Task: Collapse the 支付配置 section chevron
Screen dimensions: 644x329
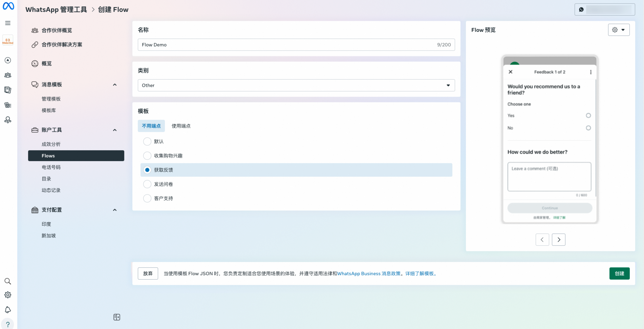Action: (115, 210)
